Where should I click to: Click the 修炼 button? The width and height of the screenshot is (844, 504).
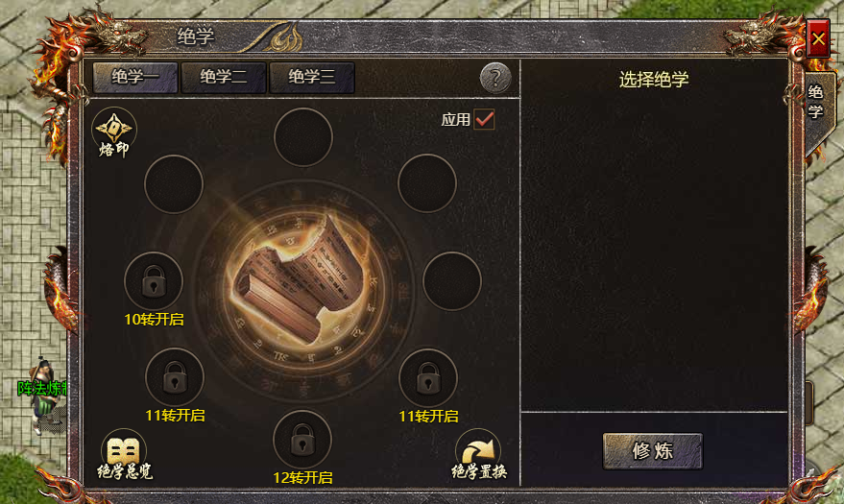coord(652,451)
